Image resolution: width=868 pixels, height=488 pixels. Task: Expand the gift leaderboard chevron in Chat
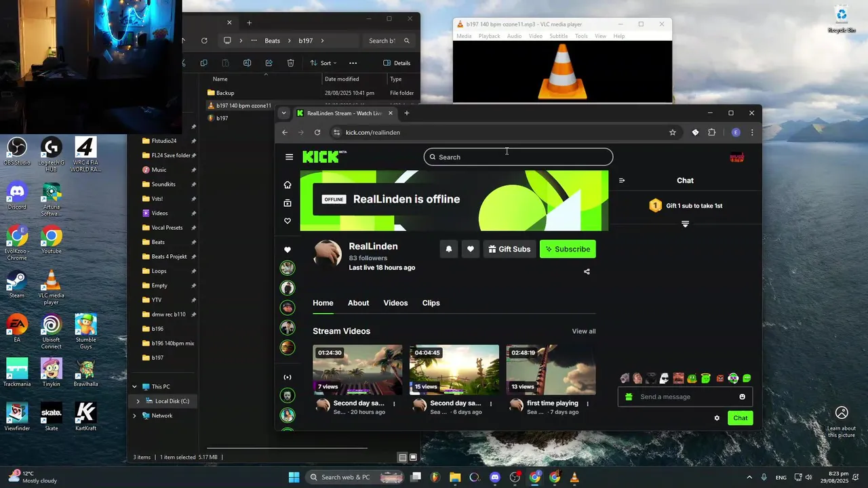685,224
